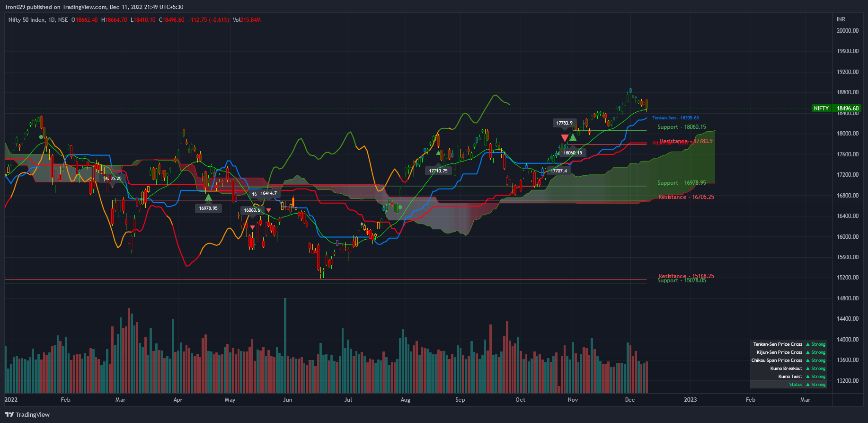Click the Resistance - 17783.9 label
The image size is (868, 423).
coord(686,141)
